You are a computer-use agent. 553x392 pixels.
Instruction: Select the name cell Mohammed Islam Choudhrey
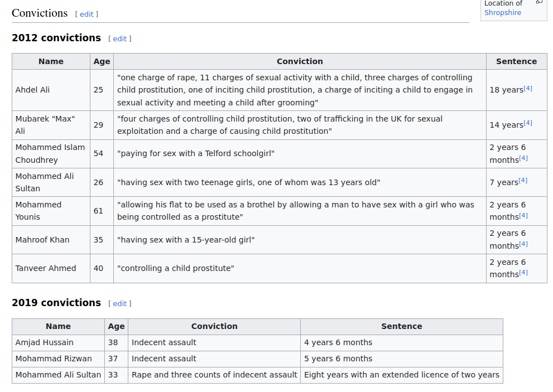click(51, 154)
